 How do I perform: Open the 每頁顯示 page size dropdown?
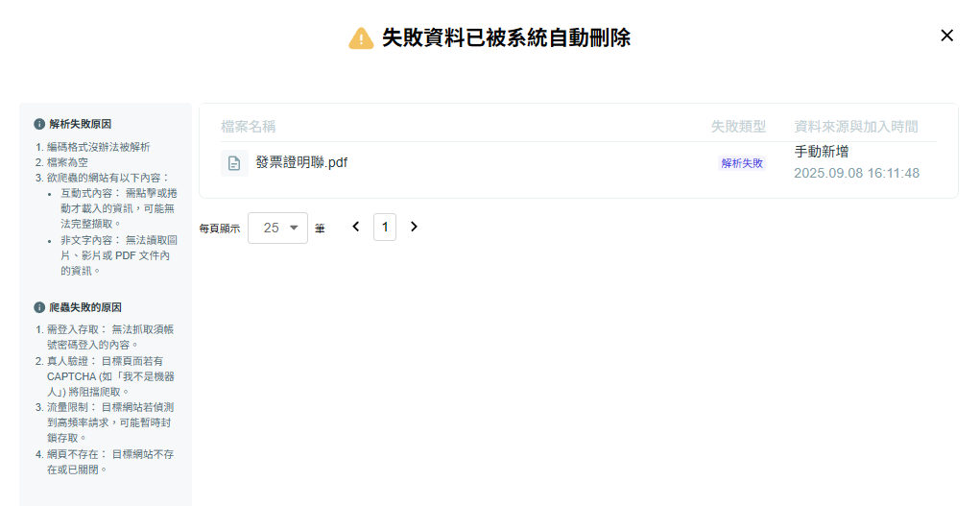pyautogui.click(x=277, y=228)
